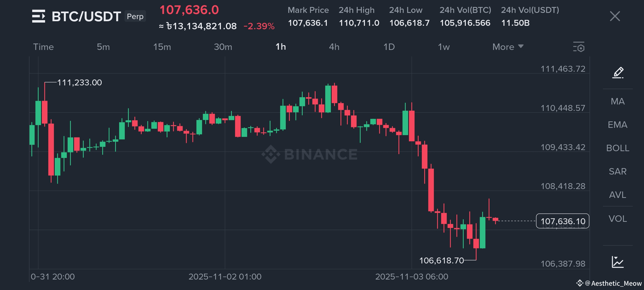Enable the AVL indicator

[x=617, y=195]
